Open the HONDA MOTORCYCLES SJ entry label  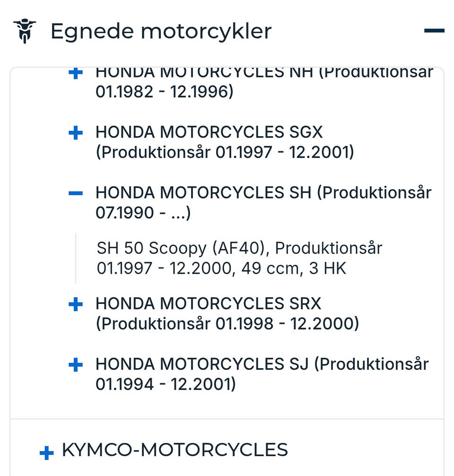[262, 374]
